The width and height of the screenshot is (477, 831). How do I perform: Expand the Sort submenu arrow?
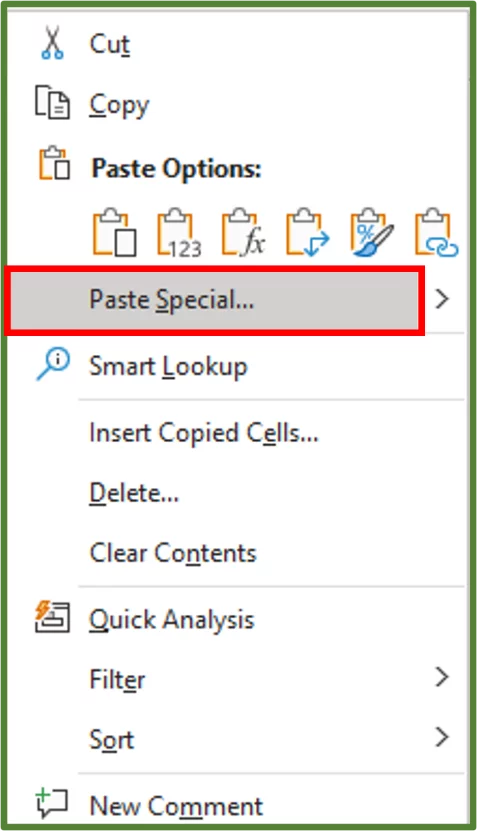coord(441,737)
